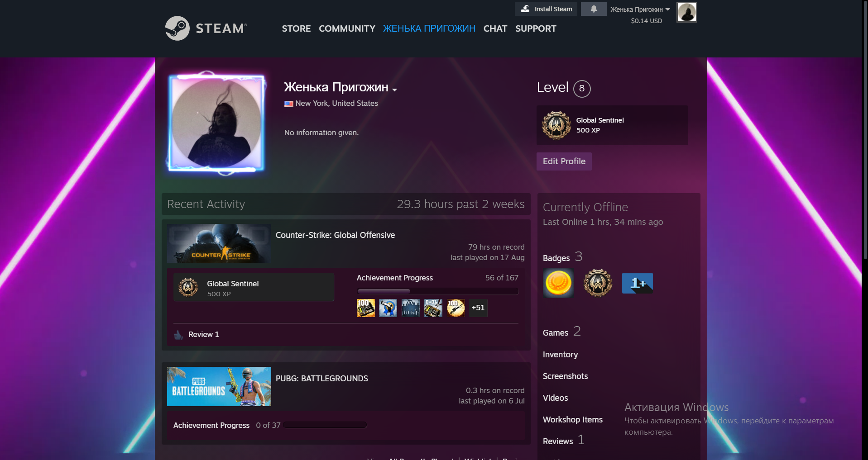Click the 'Last Online 1 hrs, 34 mins ago' text

pos(603,222)
